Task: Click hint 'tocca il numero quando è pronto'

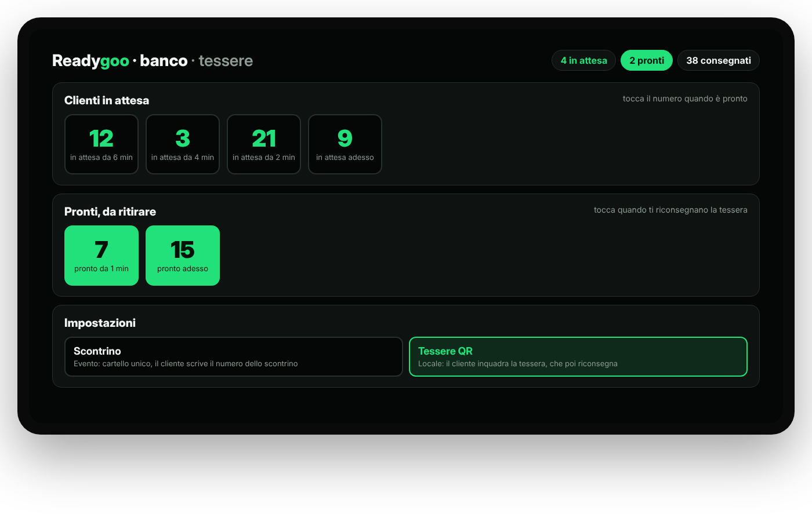Action: [x=685, y=99]
